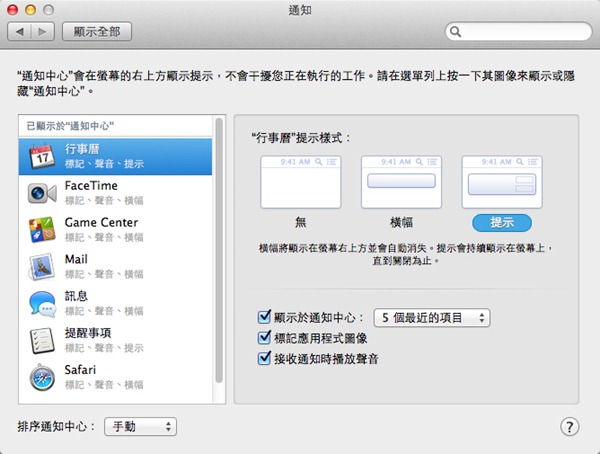Toggle 標記應用程式圖像 checkbox
This screenshot has width=600, height=454.
coord(264,338)
